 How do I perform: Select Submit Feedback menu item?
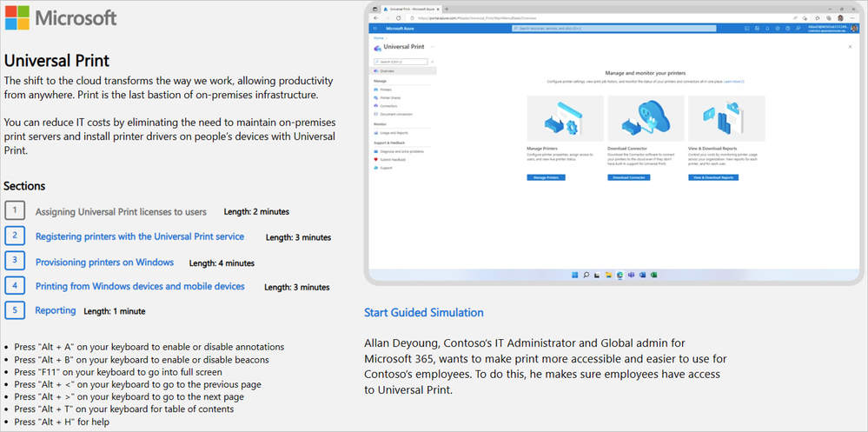(x=390, y=160)
